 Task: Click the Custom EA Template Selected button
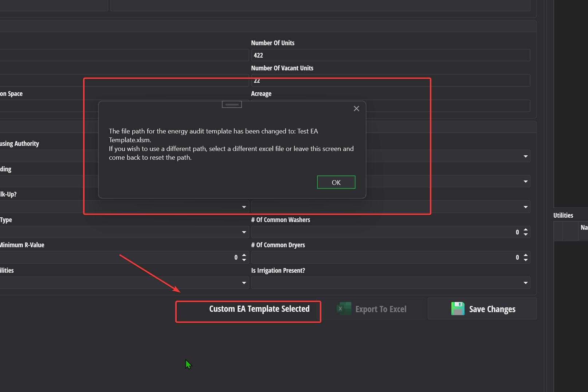point(248,311)
